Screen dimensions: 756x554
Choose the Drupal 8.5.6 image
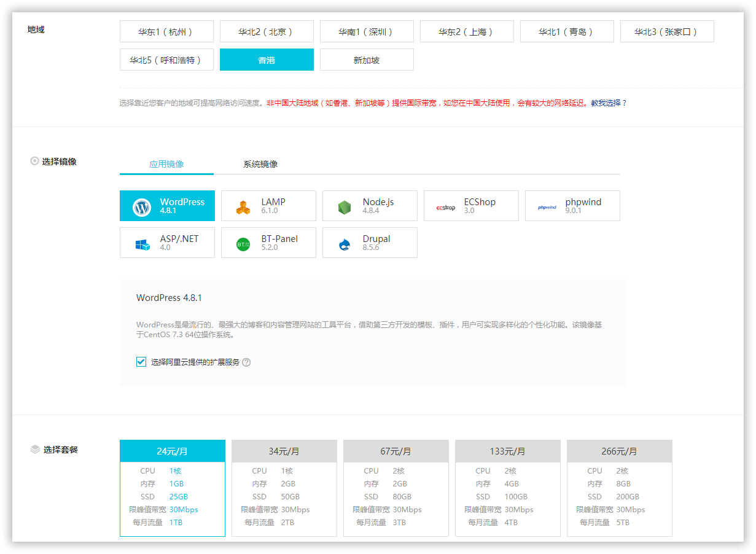pos(370,243)
